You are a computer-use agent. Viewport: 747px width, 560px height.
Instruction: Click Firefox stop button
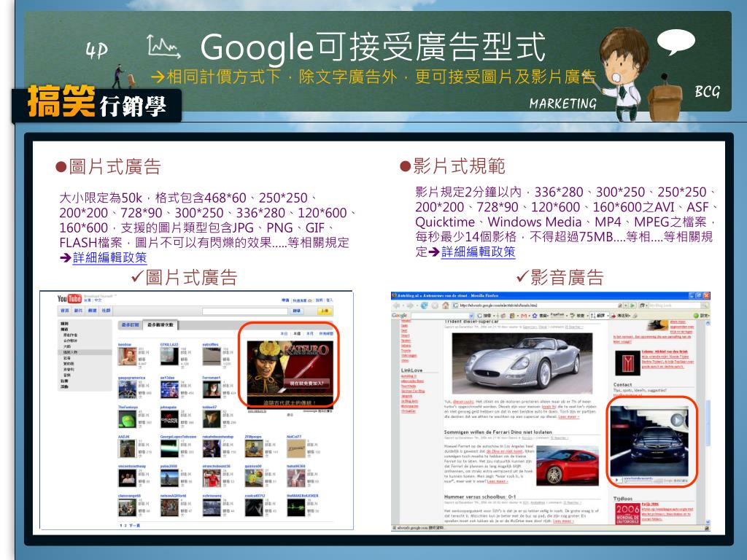435,306
